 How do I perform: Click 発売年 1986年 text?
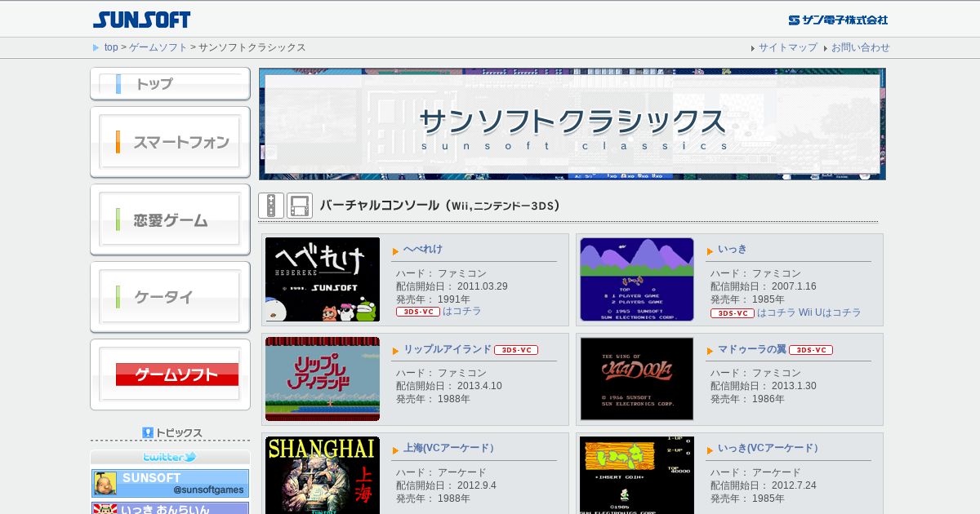pyautogui.click(x=747, y=399)
